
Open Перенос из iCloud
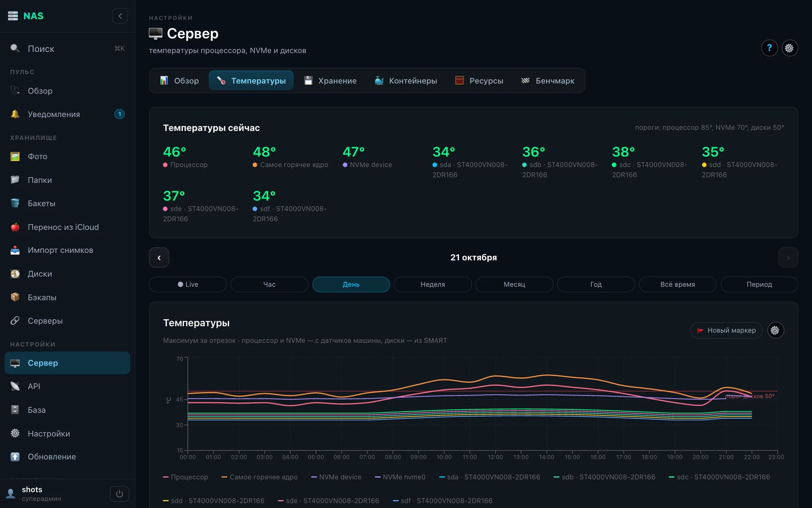pyautogui.click(x=67, y=227)
